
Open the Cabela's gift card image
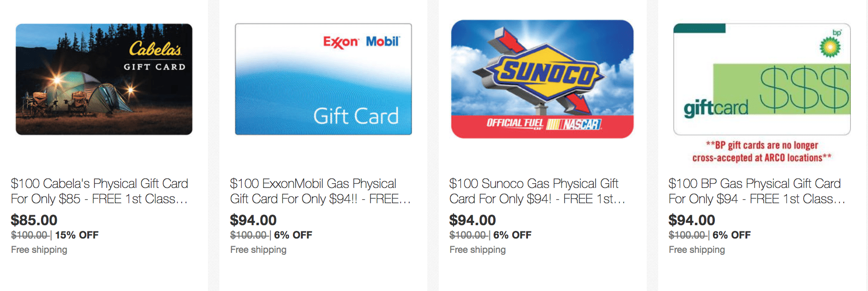104,79
